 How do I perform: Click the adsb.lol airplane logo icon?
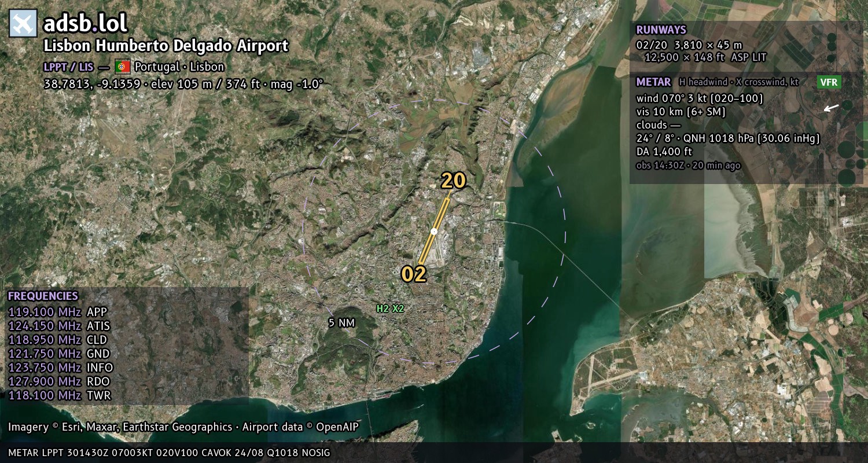click(23, 23)
